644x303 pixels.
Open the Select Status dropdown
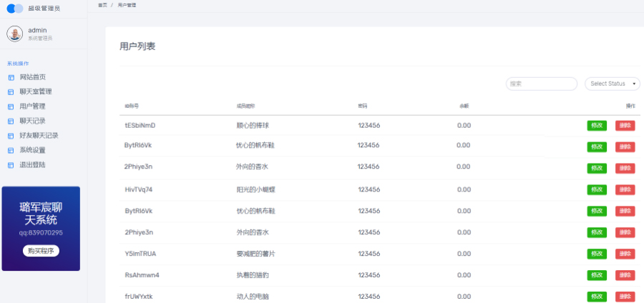coord(612,84)
